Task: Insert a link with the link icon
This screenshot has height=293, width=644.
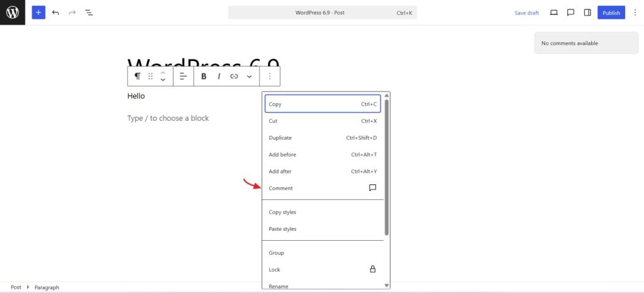Action: click(x=234, y=76)
